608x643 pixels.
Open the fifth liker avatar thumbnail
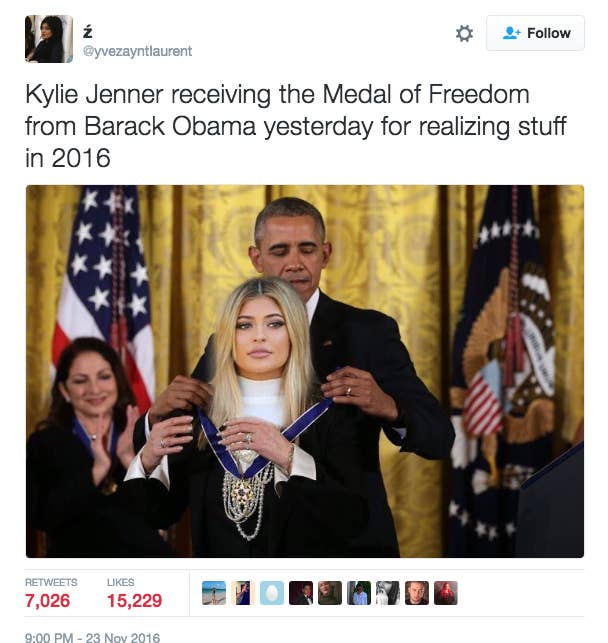(x=330, y=593)
